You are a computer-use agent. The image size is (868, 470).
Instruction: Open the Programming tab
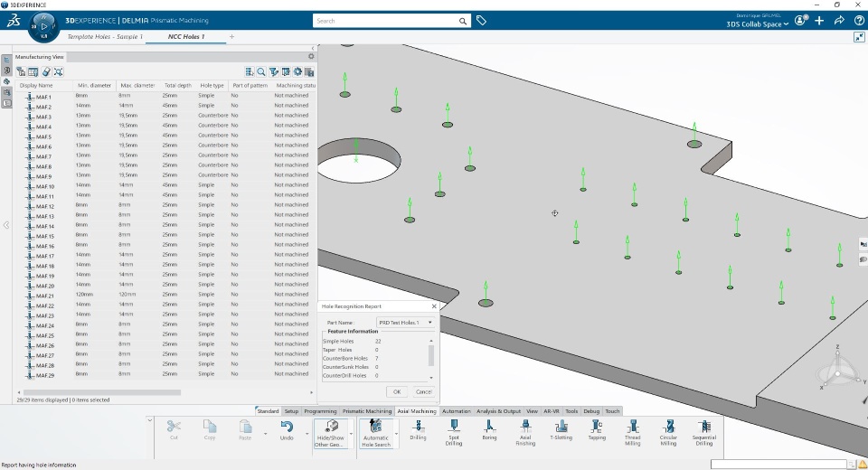320,410
